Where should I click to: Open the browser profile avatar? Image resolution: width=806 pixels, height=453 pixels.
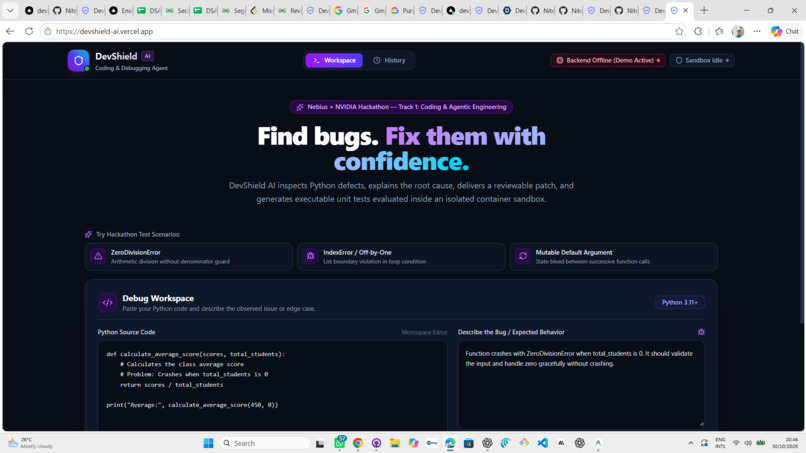[738, 31]
